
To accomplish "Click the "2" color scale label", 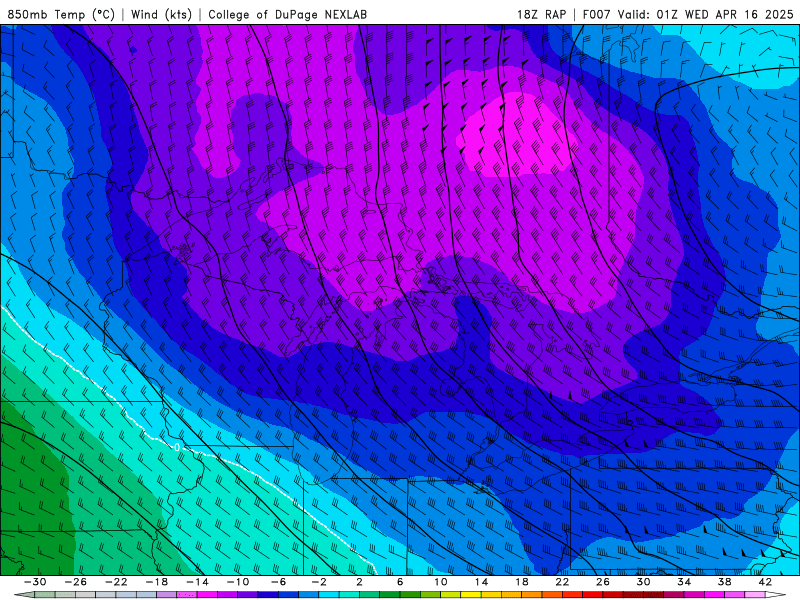I will coord(359,582).
